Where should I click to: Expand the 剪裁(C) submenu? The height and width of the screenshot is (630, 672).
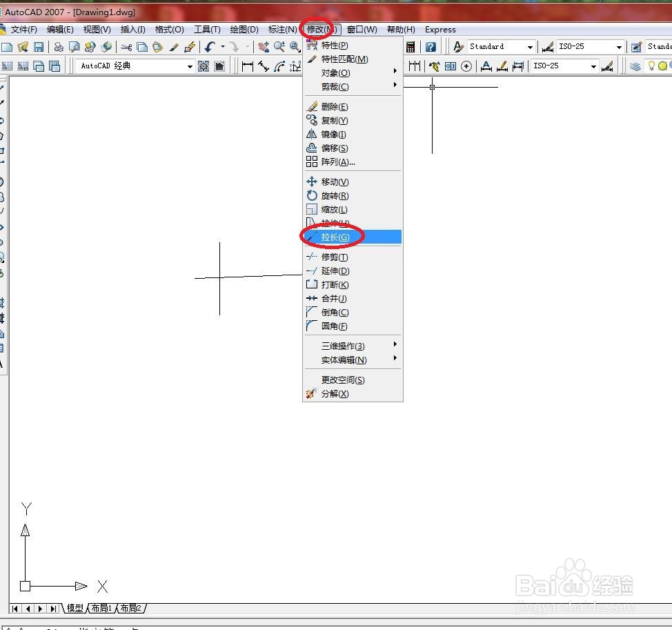pos(353,86)
